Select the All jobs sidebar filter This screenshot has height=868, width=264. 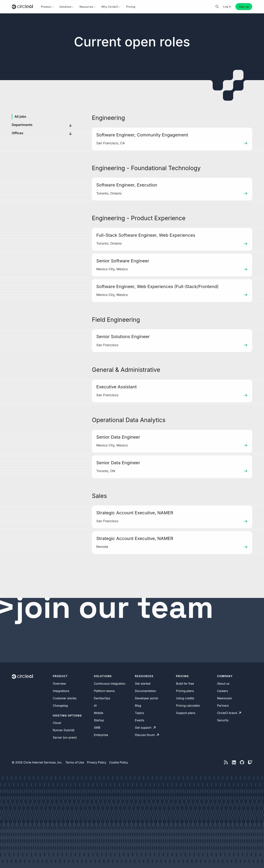pos(20,117)
